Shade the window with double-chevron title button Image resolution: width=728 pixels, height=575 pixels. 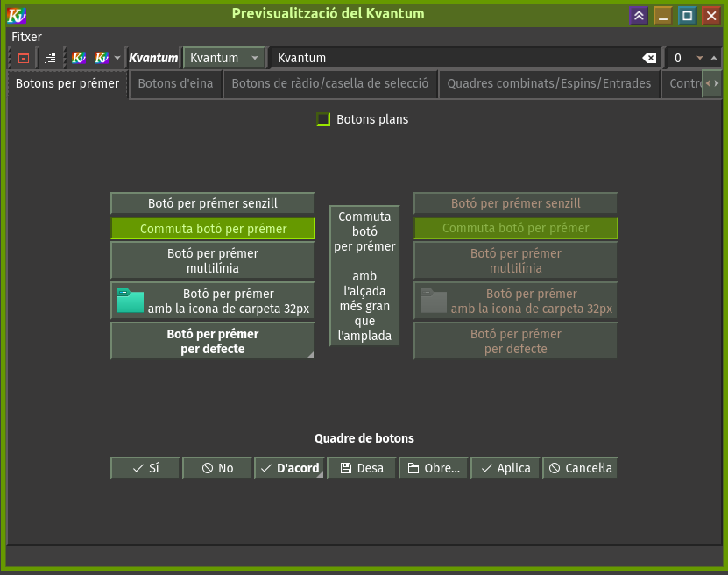[639, 16]
